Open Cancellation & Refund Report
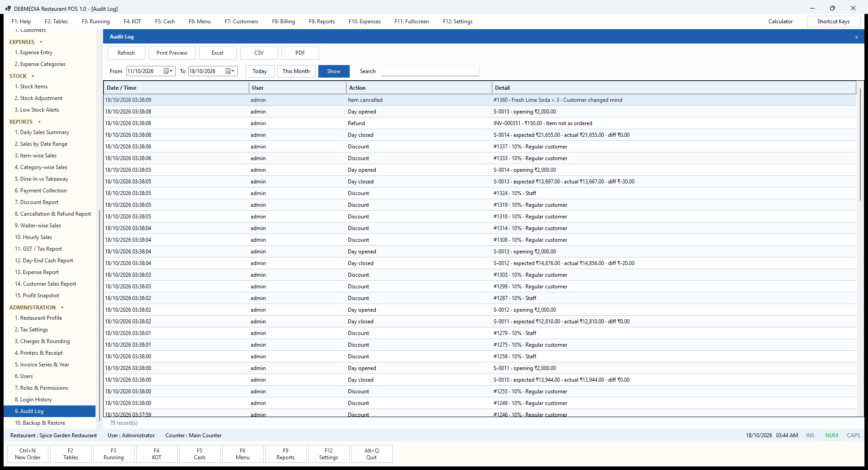 coord(49,214)
